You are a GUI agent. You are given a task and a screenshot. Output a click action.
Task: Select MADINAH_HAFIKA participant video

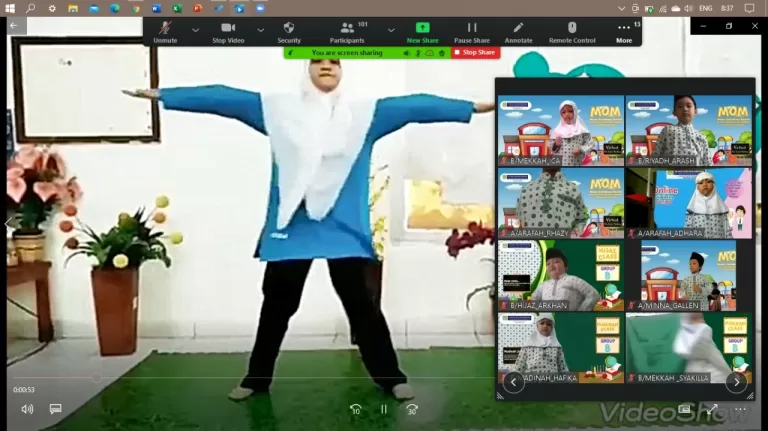pyautogui.click(x=561, y=348)
